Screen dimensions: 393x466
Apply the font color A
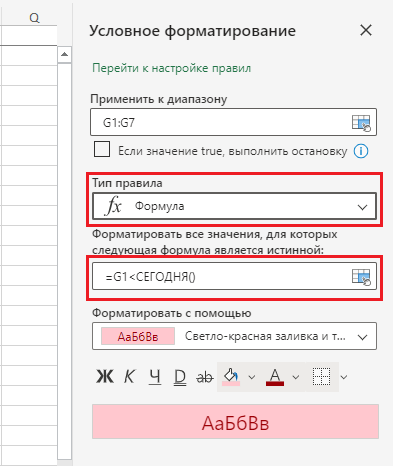pos(275,377)
